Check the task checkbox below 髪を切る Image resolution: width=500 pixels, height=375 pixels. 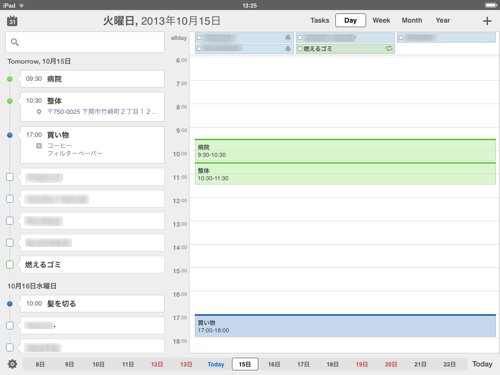(x=10, y=325)
